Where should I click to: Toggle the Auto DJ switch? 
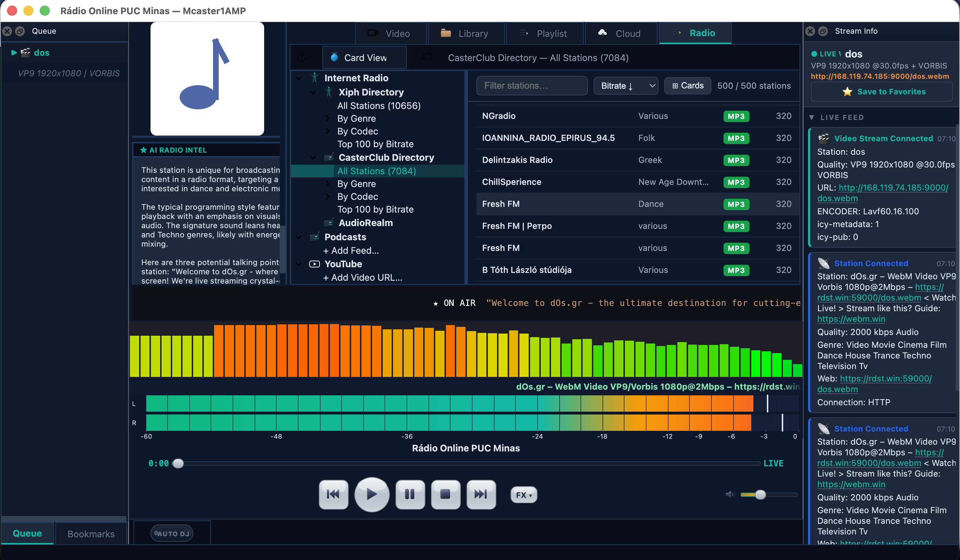(x=172, y=533)
